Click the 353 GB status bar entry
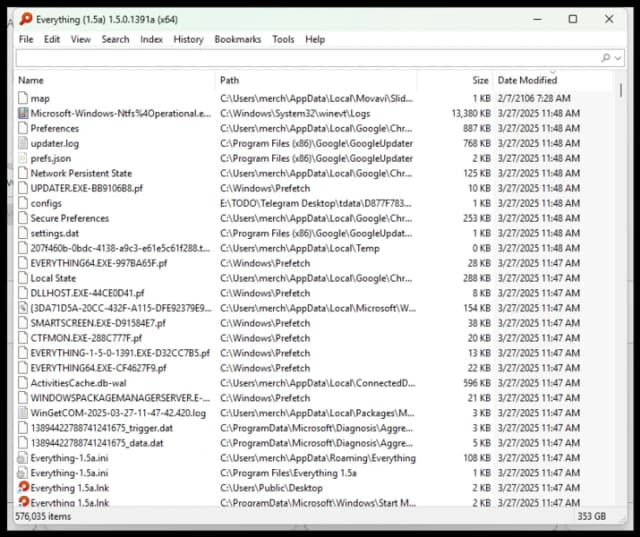 coord(591,517)
